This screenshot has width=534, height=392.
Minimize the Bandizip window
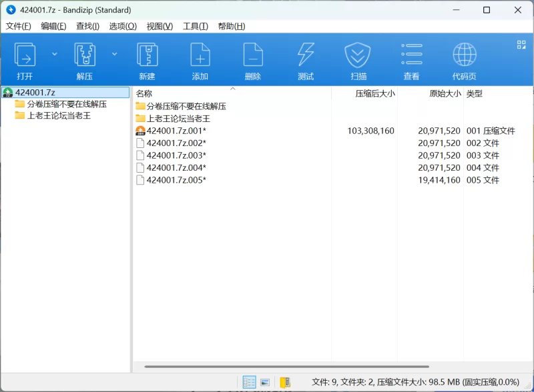[x=456, y=10]
